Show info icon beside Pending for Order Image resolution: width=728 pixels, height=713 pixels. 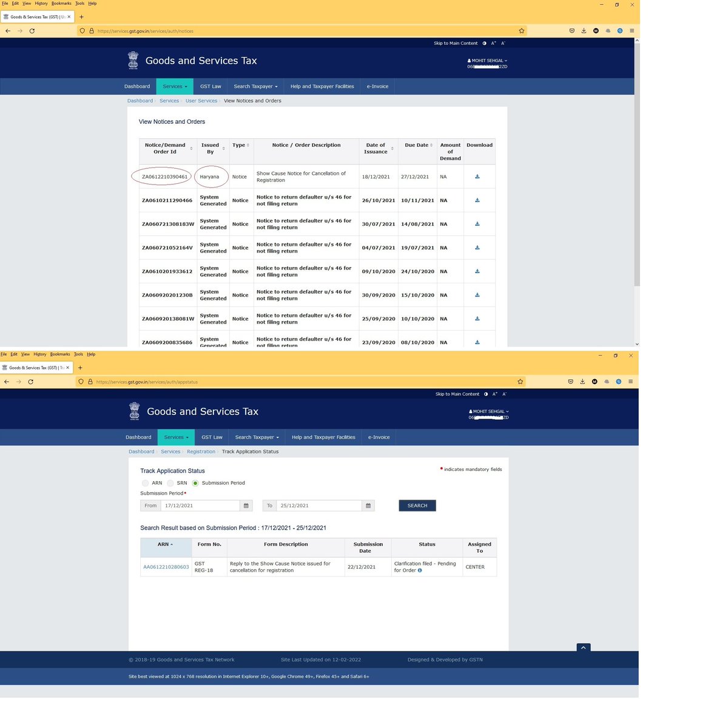(420, 570)
